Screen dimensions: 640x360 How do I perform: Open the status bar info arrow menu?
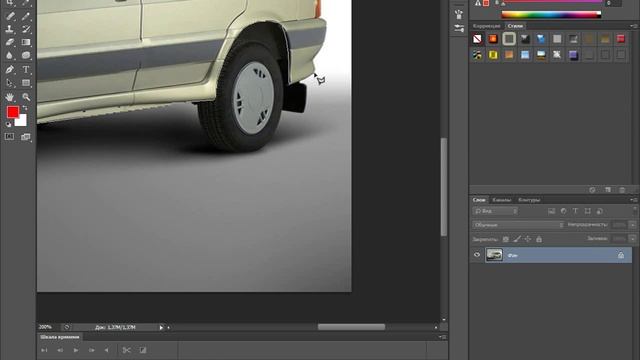click(161, 327)
